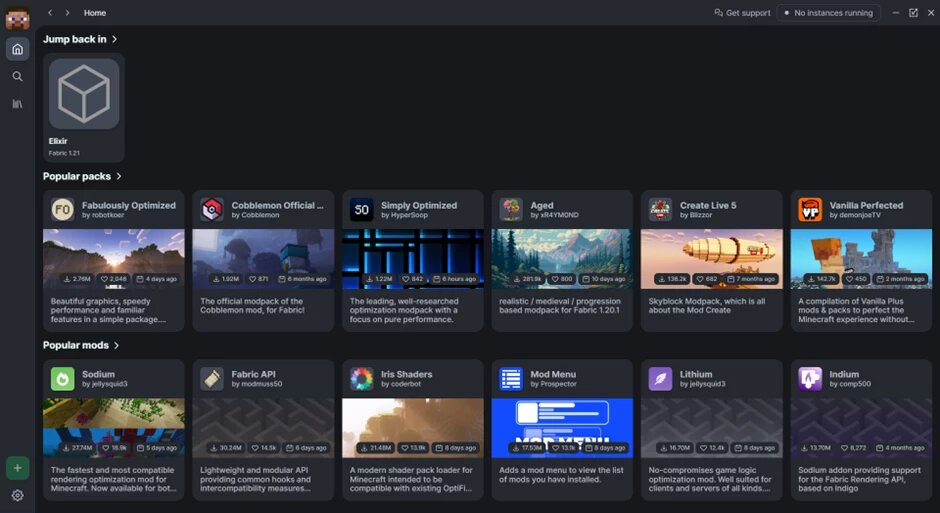Click the Fabulously Optimized banner image
940x513 pixels.
pyautogui.click(x=114, y=259)
